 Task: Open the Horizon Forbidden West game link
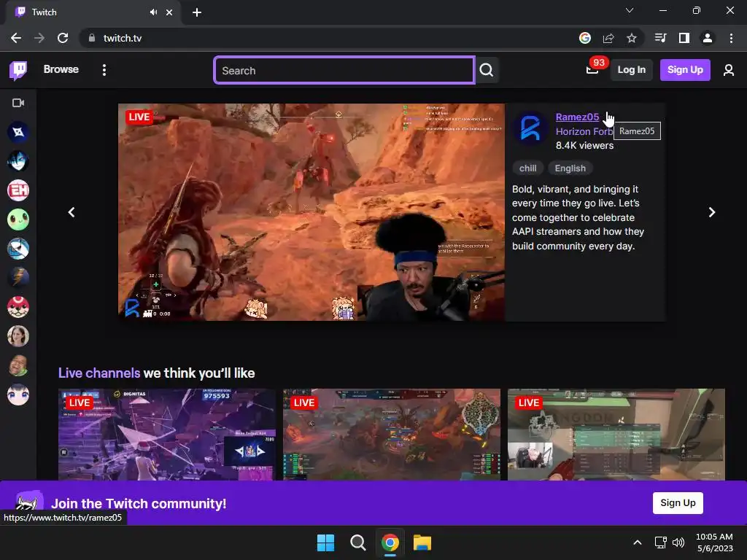(x=584, y=131)
